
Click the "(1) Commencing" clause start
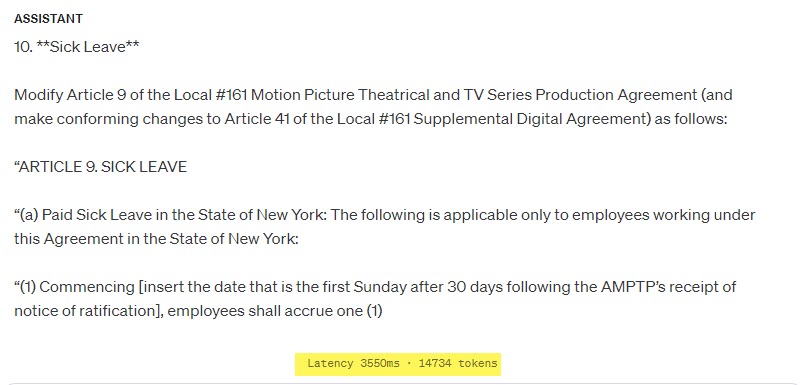pyautogui.click(x=74, y=287)
